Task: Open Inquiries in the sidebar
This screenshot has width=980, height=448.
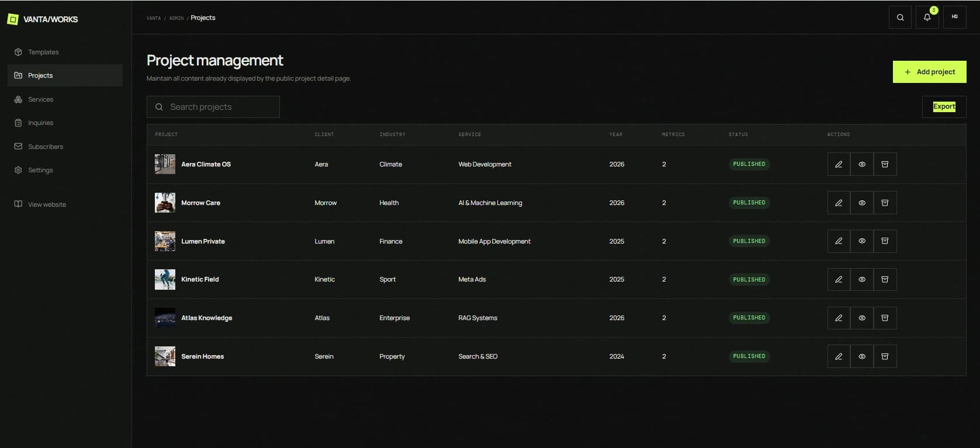Action: point(65,123)
